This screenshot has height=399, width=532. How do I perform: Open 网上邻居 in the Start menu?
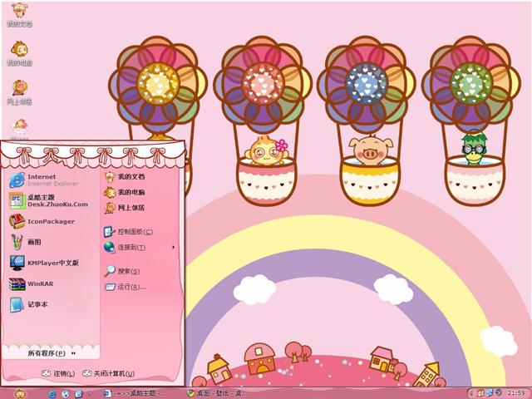click(125, 208)
